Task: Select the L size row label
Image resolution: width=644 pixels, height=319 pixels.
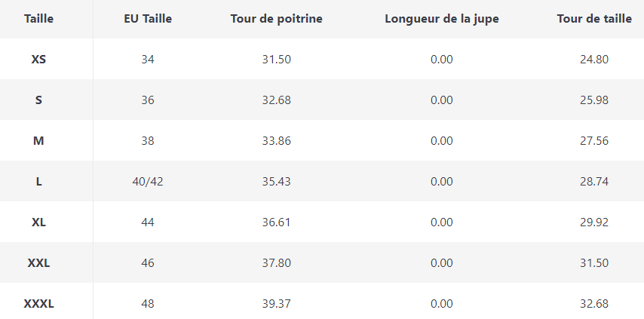Action: pyautogui.click(x=38, y=181)
